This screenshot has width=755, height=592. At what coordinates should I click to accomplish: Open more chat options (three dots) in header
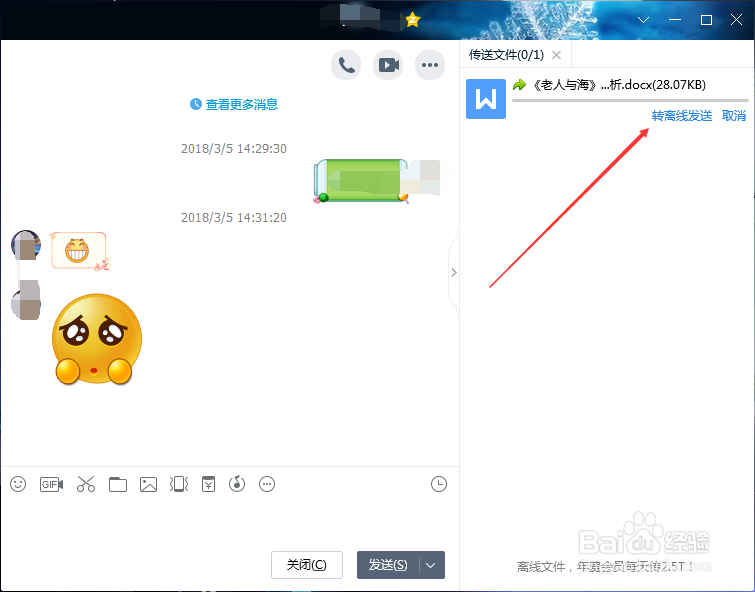click(430, 65)
